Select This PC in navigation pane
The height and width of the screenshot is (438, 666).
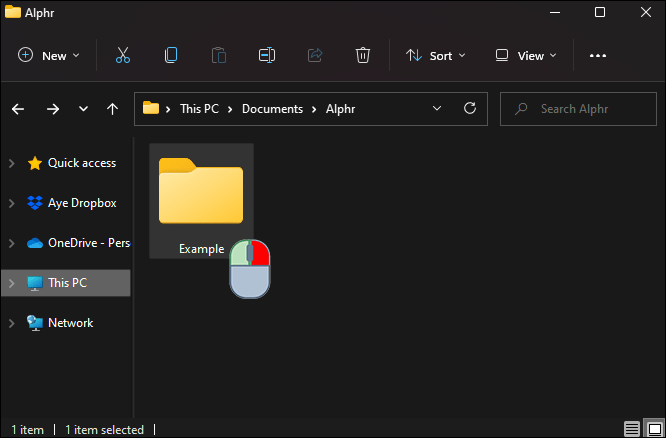(66, 283)
